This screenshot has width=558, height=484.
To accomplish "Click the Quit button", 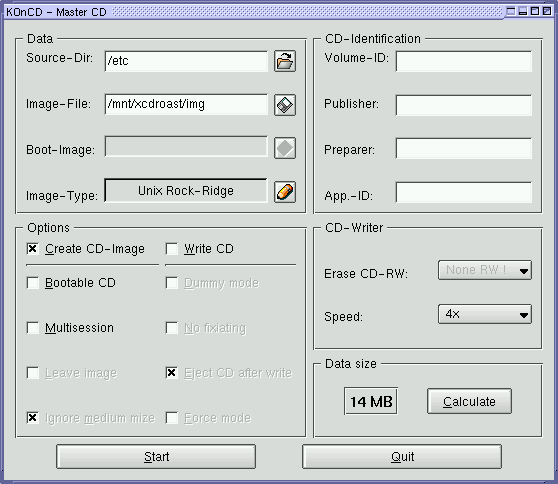I will coord(402,457).
